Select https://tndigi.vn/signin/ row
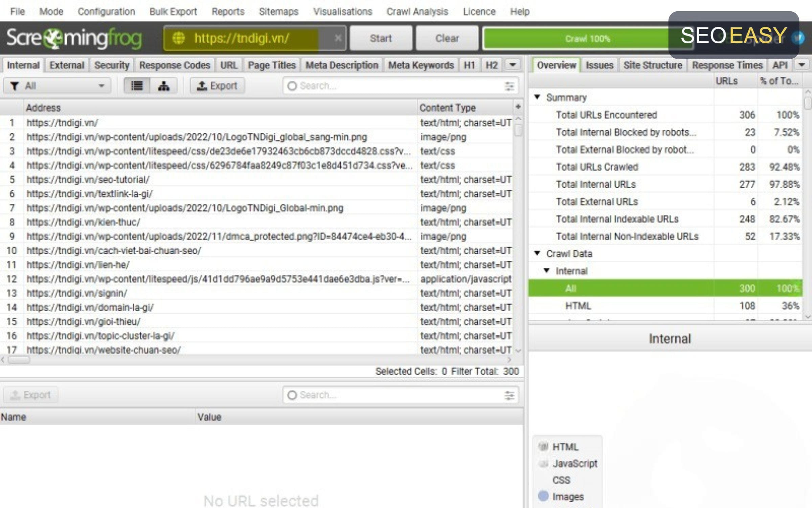This screenshot has width=812, height=508. (x=257, y=293)
